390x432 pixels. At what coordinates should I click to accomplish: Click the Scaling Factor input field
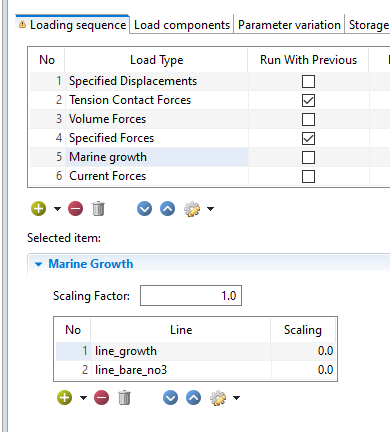point(191,295)
